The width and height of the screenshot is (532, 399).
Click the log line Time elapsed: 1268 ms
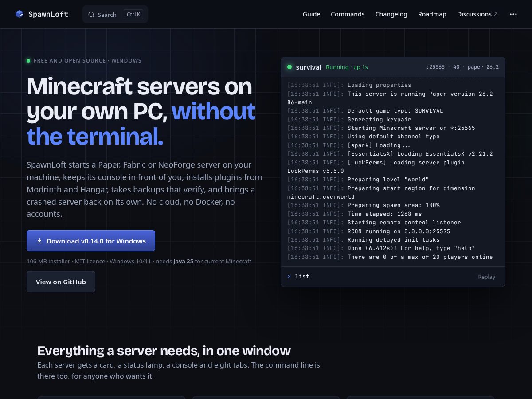pos(355,214)
